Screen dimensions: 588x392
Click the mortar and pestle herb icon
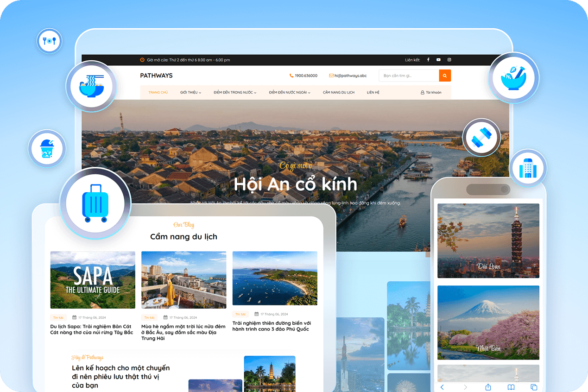tap(513, 78)
